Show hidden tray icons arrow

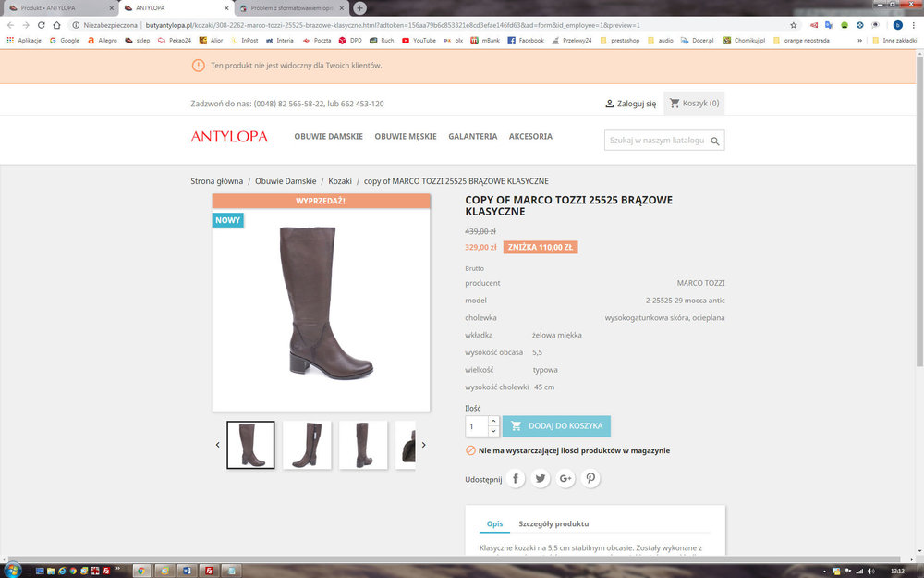pos(824,572)
